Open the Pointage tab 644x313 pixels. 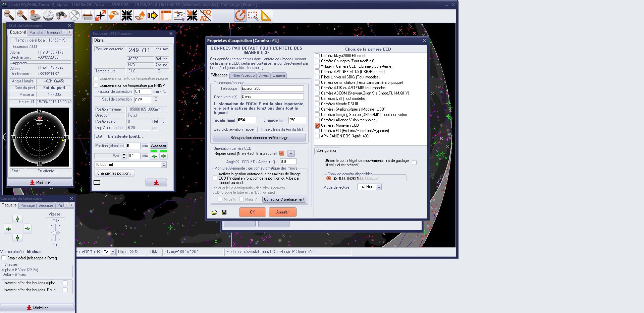coord(28,205)
